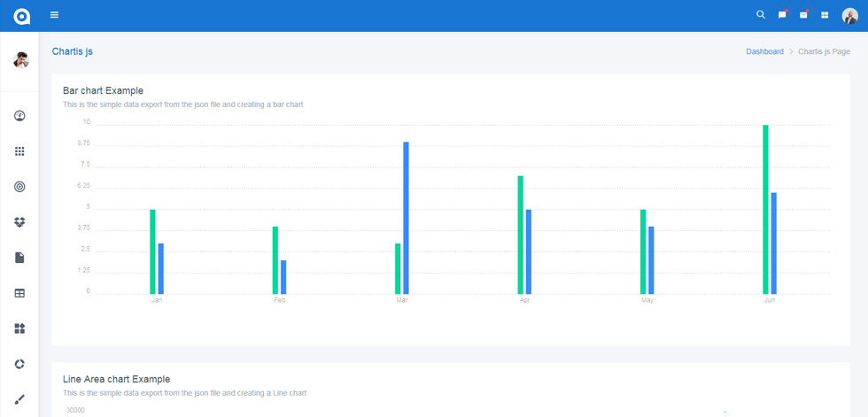The width and height of the screenshot is (868, 417).
Task: Click the Chartis js Page breadcrumb
Action: [825, 51]
